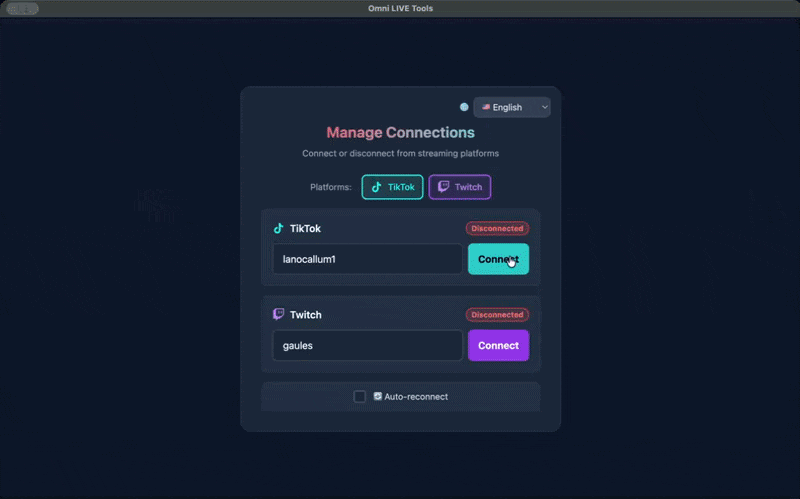
Task: Click the Auto-reconnect label text
Action: tap(416, 396)
